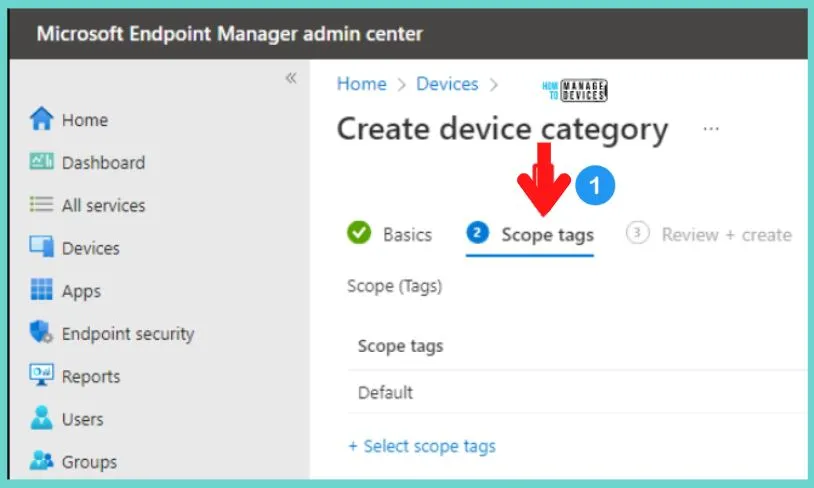Click the green checkmark Basics step icon
814x488 pixels.
[x=359, y=233]
